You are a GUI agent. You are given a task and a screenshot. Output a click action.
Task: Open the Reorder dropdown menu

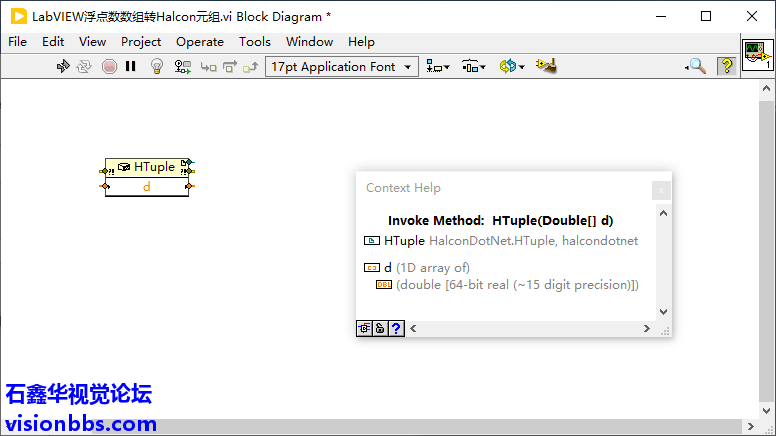(x=511, y=66)
